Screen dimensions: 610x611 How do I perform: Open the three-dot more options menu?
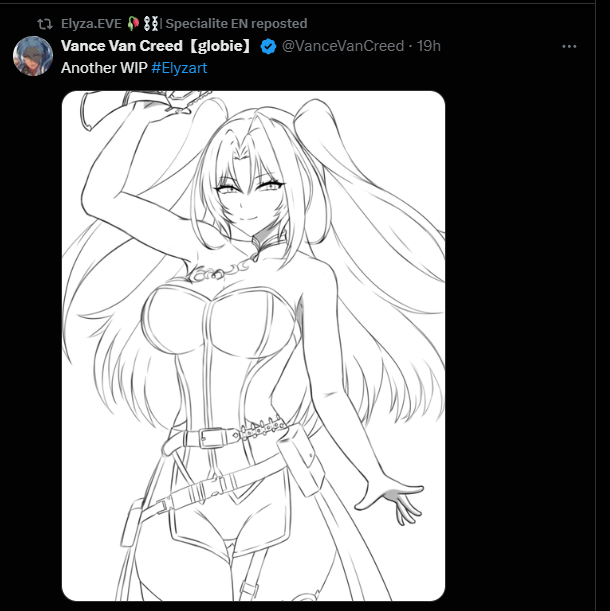[x=569, y=46]
